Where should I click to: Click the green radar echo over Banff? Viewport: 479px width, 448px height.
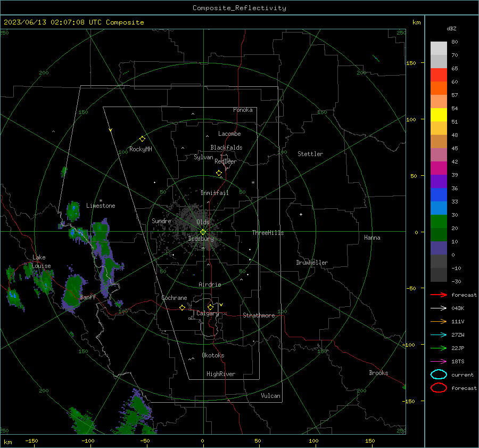[73, 292]
